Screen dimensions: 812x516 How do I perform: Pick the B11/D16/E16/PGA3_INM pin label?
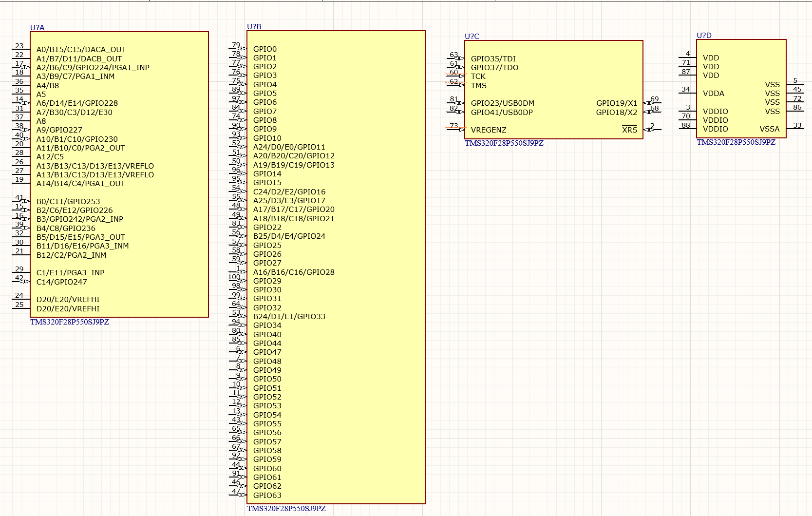point(83,246)
